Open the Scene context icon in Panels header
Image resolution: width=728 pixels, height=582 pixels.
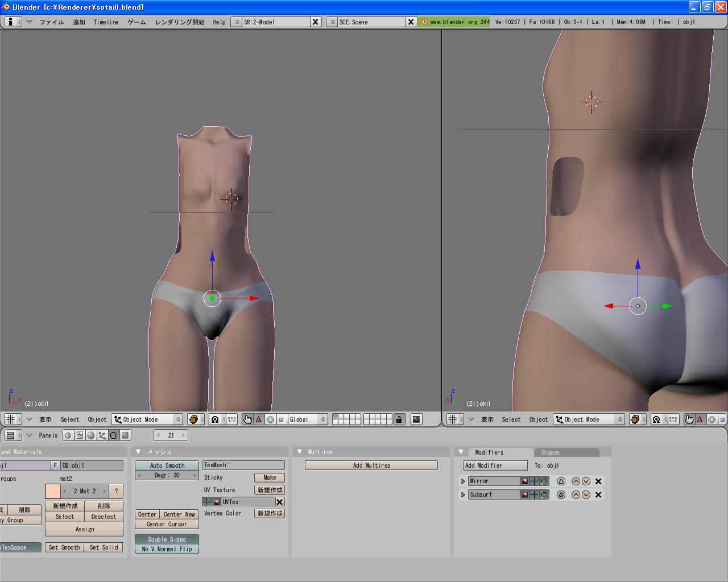pyautogui.click(x=125, y=435)
